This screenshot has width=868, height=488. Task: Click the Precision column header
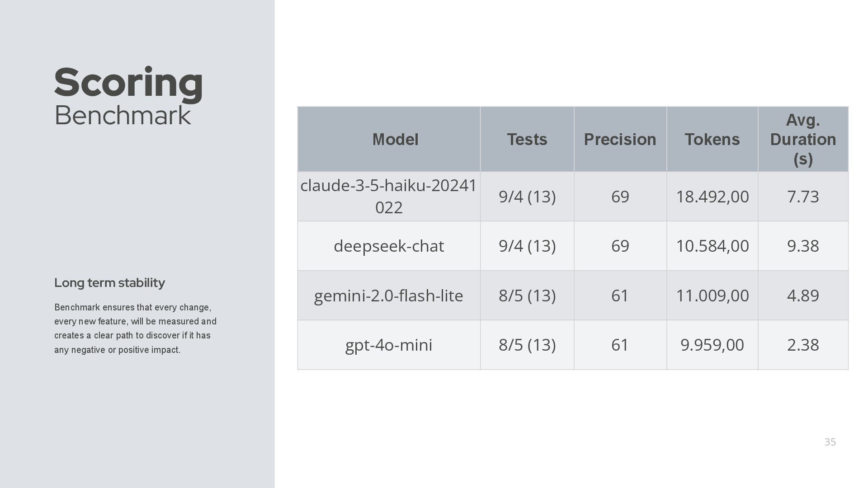click(x=620, y=139)
